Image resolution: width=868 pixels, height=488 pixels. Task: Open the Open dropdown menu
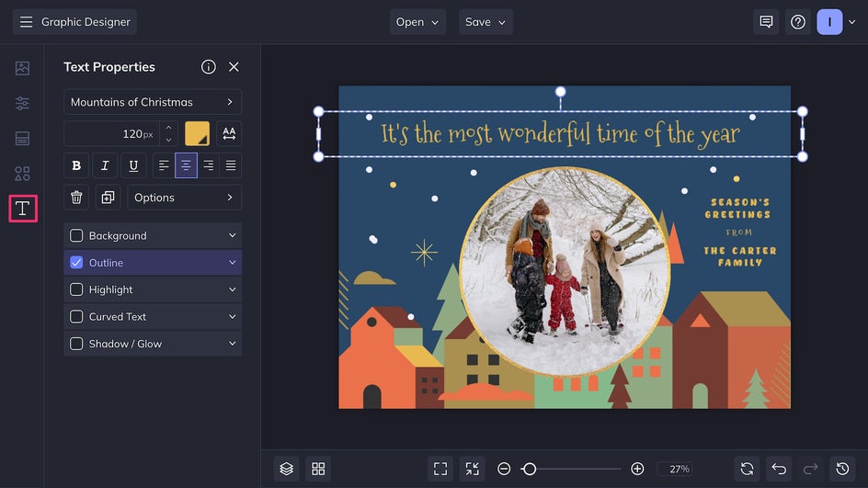[x=417, y=22]
